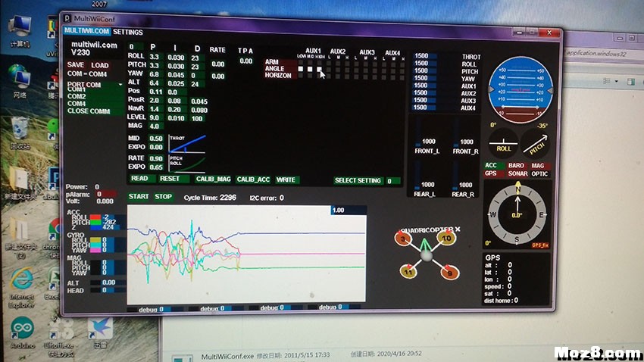Screen dimensions: 644x362
Task: Click START to begin the sensor graph
Action: pyautogui.click(x=139, y=197)
